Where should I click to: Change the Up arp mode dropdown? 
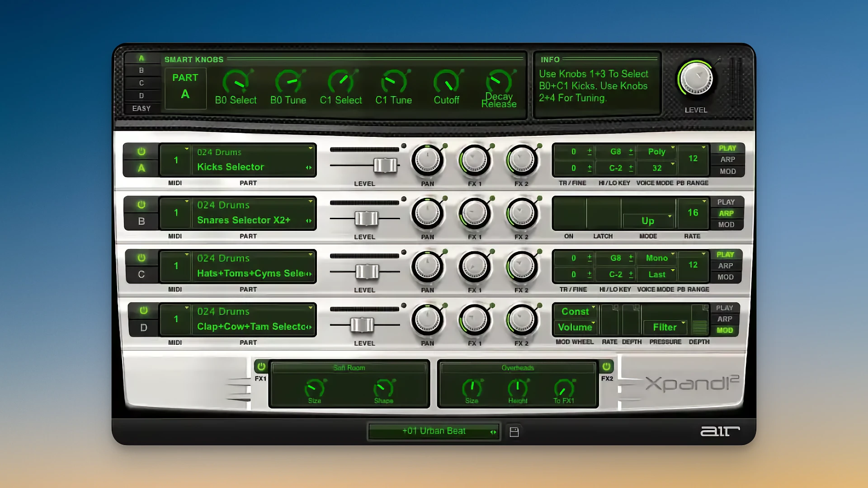point(648,221)
